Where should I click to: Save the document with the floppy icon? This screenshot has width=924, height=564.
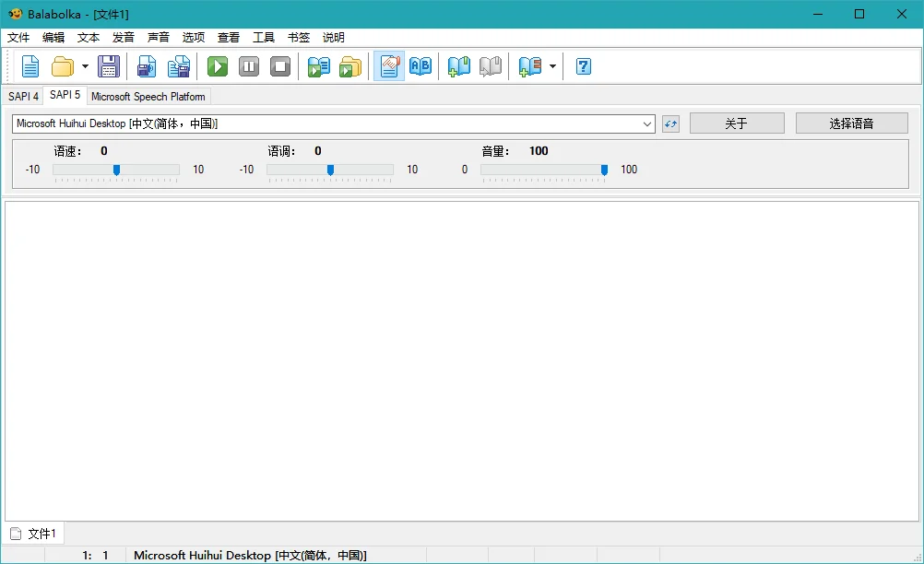pyautogui.click(x=109, y=66)
